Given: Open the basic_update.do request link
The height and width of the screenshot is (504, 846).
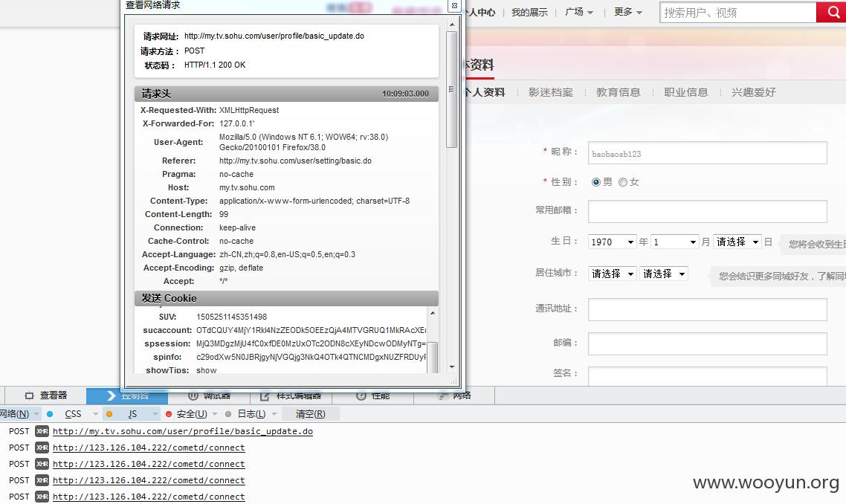Looking at the screenshot, I should (x=183, y=431).
